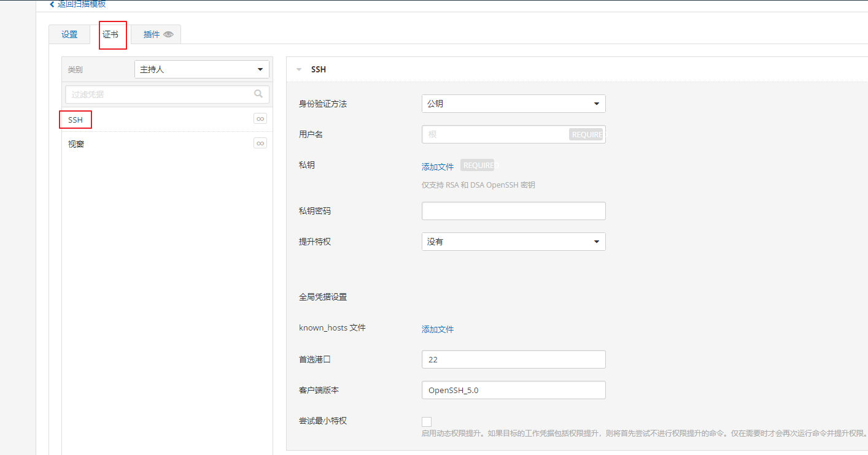Open the 身份验证方法 dropdown
Screen dimensions: 868x455
(513, 104)
